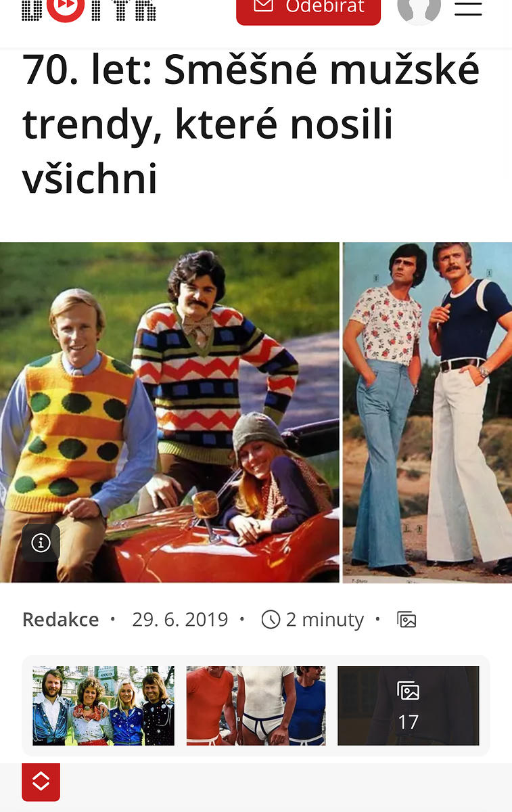The width and height of the screenshot is (512, 812).
Task: Open the hamburger menu
Action: tap(468, 7)
